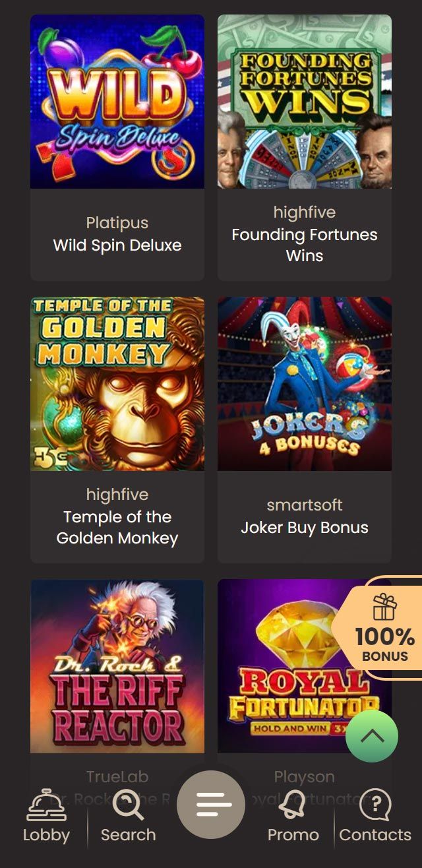
Task: Tap the Promo megaphone icon
Action: point(293,805)
